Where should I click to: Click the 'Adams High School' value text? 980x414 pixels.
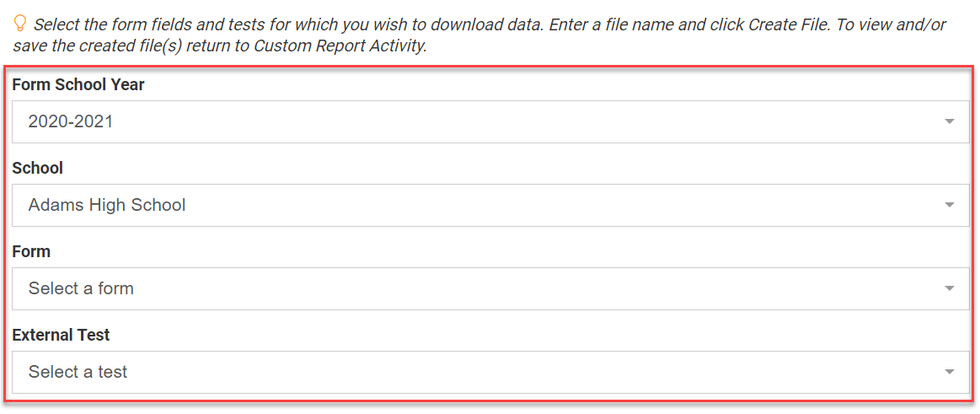(x=107, y=205)
